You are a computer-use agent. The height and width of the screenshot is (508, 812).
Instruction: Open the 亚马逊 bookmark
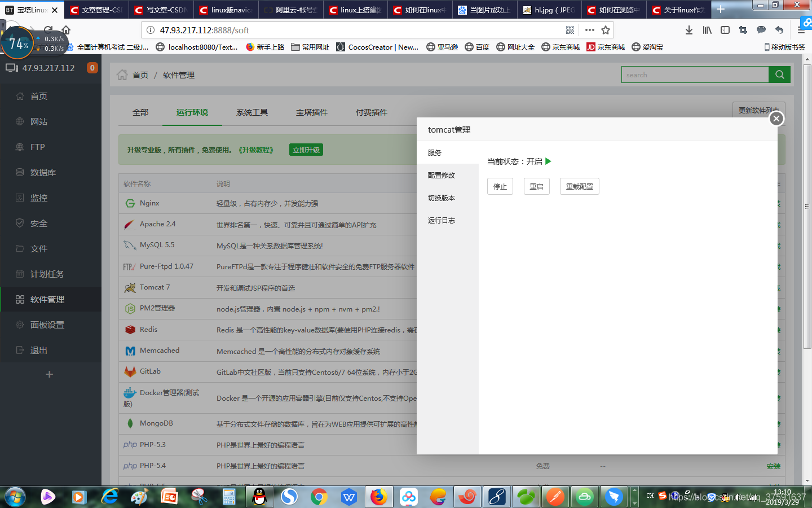pos(442,47)
